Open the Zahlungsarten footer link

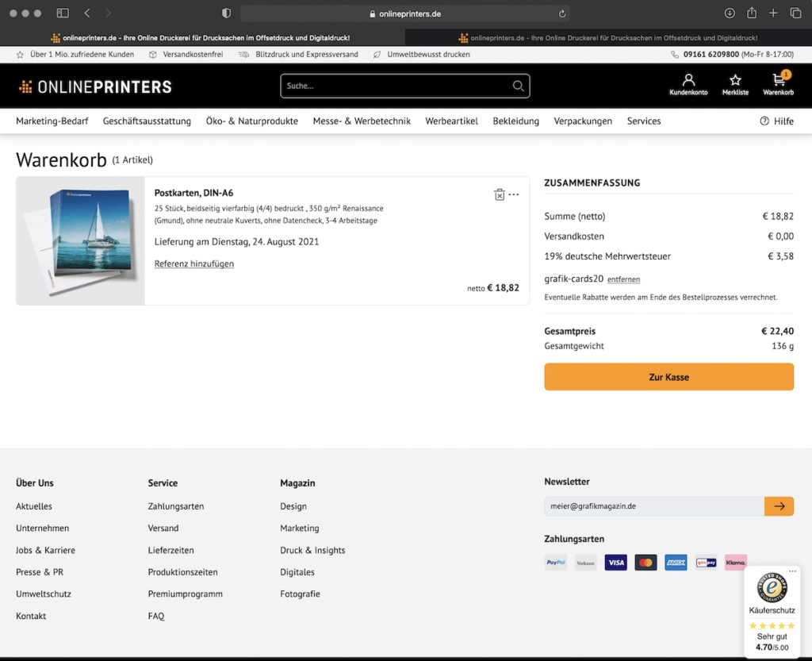pyautogui.click(x=175, y=506)
